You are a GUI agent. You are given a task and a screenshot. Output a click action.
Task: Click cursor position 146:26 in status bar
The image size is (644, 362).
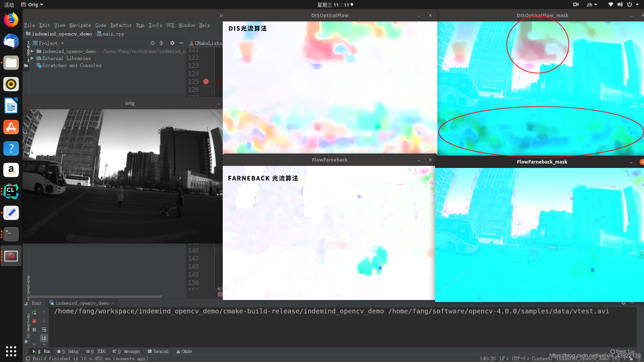[x=488, y=359]
